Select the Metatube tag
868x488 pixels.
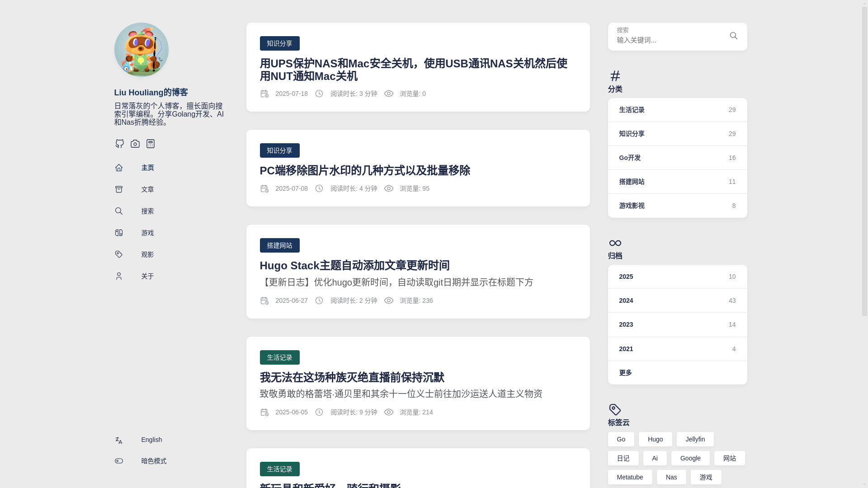click(630, 477)
